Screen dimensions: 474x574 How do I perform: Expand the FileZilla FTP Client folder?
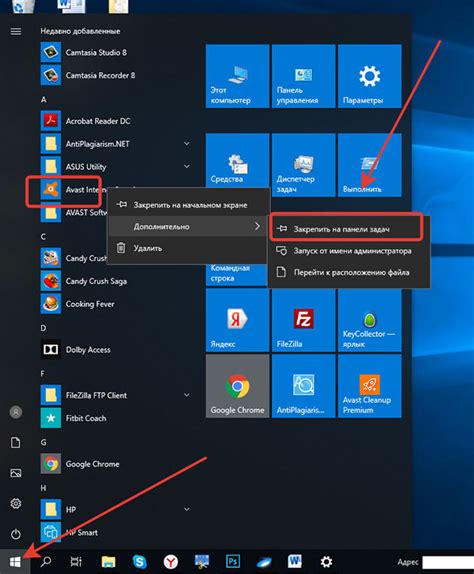coord(187,395)
